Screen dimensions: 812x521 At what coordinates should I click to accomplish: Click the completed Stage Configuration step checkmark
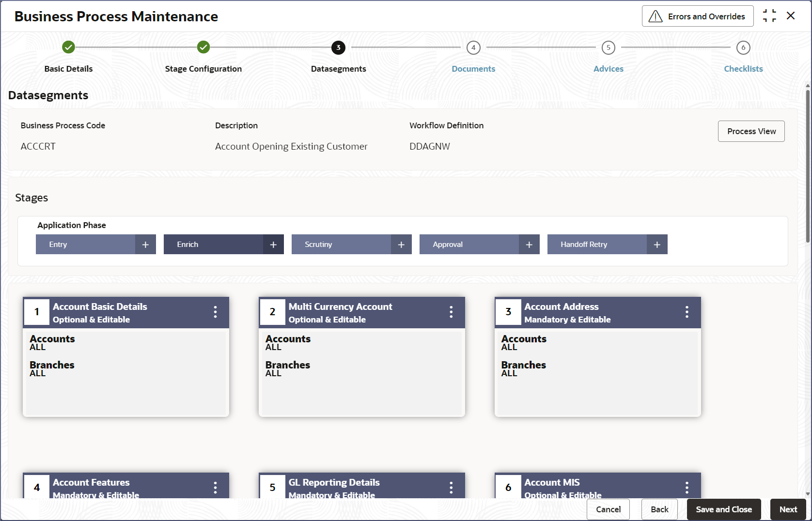coord(203,47)
